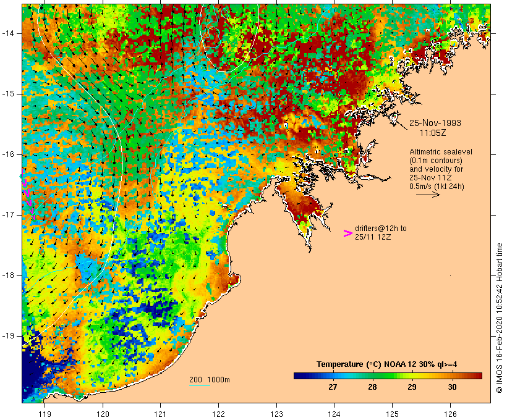Click the 200 1000m depth contour label
Image resolution: width=507 pixels, height=420 pixels.
(x=209, y=379)
